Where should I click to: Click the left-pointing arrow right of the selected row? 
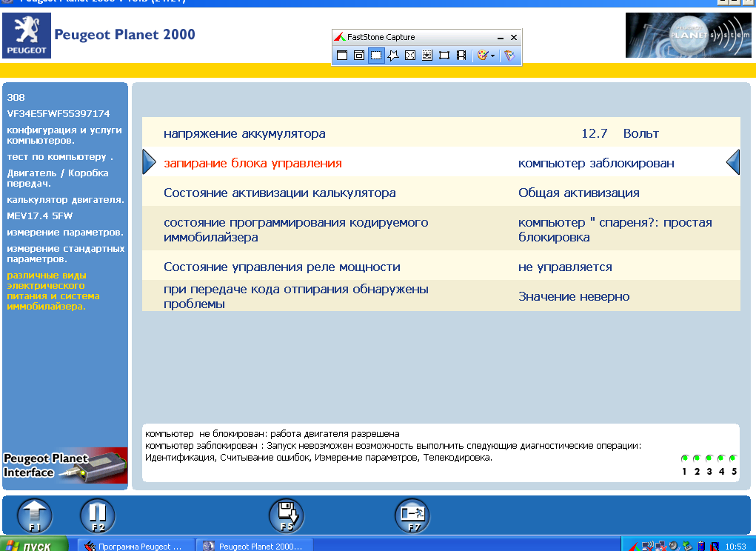(733, 162)
